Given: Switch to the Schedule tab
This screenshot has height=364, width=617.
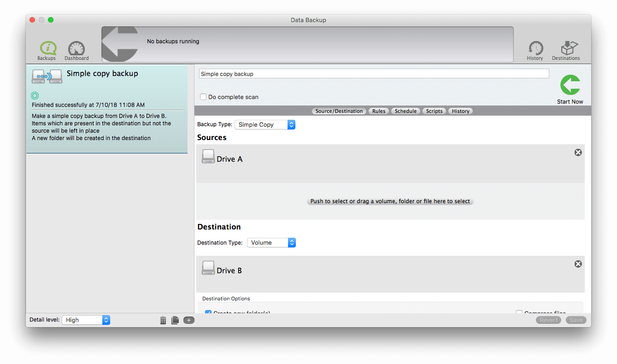Looking at the screenshot, I should tap(405, 111).
